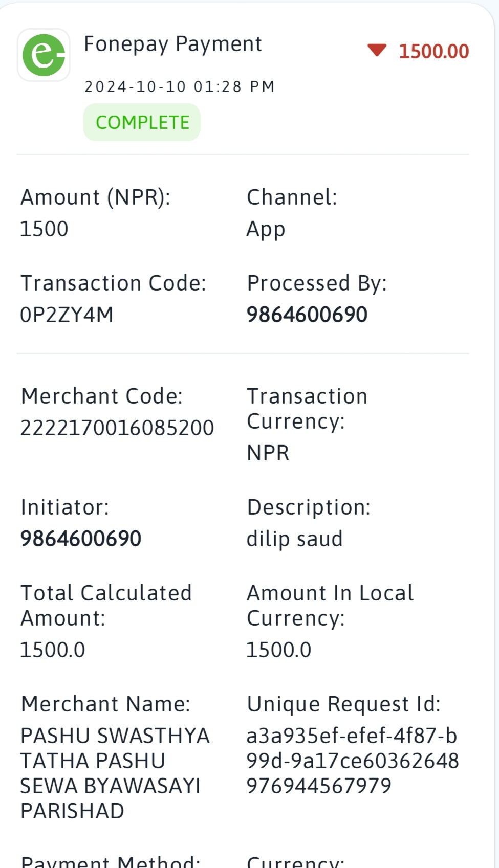Tap the Payment Method label
The image size is (499, 868).
111,862
